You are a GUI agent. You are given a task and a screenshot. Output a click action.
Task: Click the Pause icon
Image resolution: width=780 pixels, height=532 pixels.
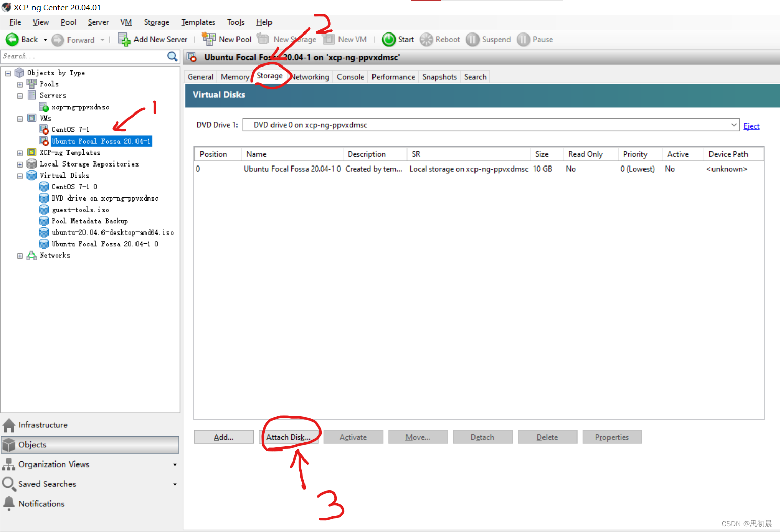tap(523, 40)
